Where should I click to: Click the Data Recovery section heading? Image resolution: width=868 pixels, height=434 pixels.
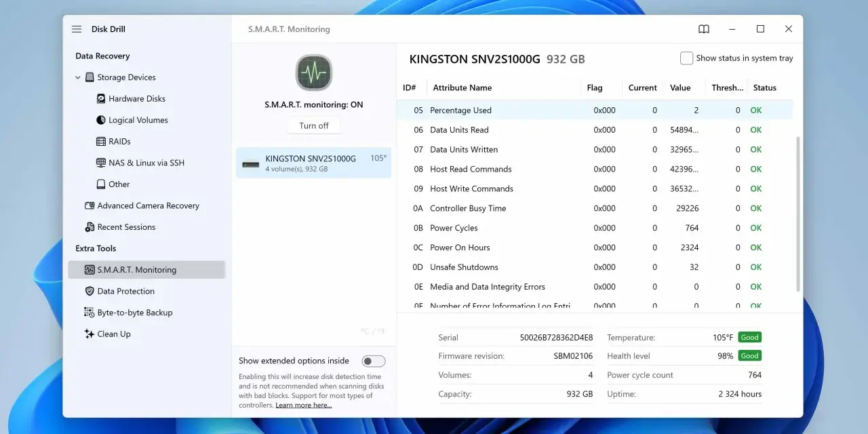[x=102, y=56]
